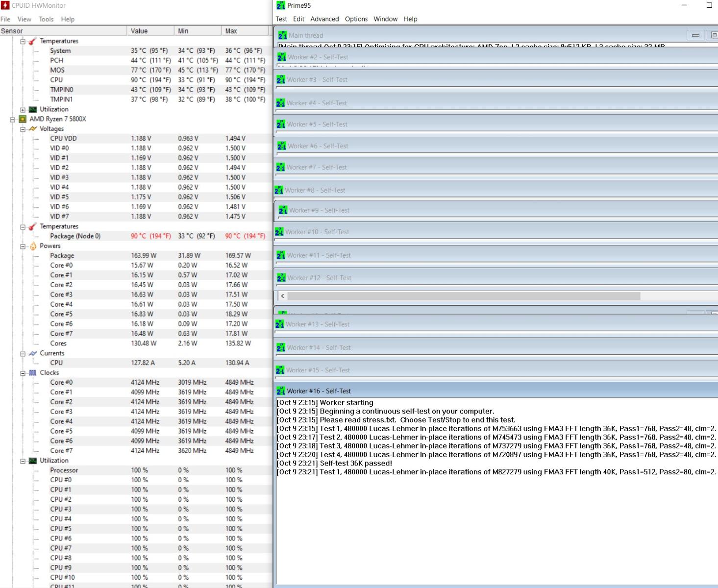
Task: Open the Advanced menu in Prime95
Action: (x=324, y=19)
